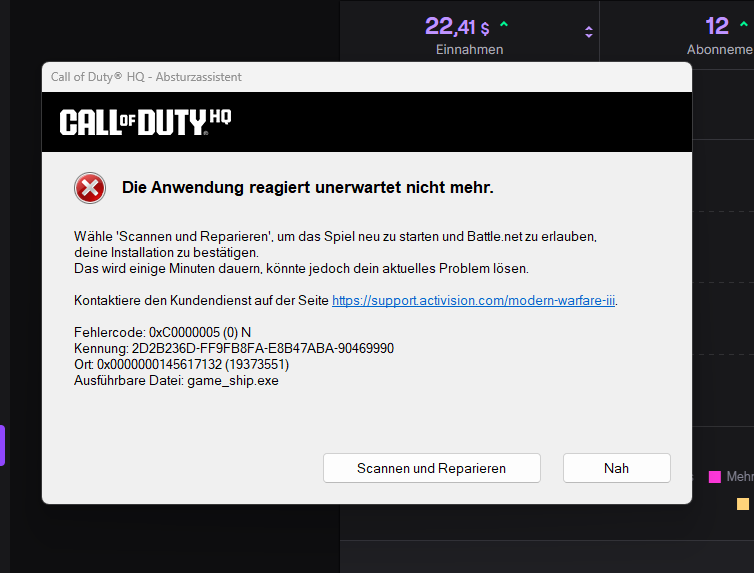Click the heading Die Anwendung reagiert unerwartet nicht mehr
Image resolution: width=754 pixels, height=573 pixels.
click(x=308, y=187)
